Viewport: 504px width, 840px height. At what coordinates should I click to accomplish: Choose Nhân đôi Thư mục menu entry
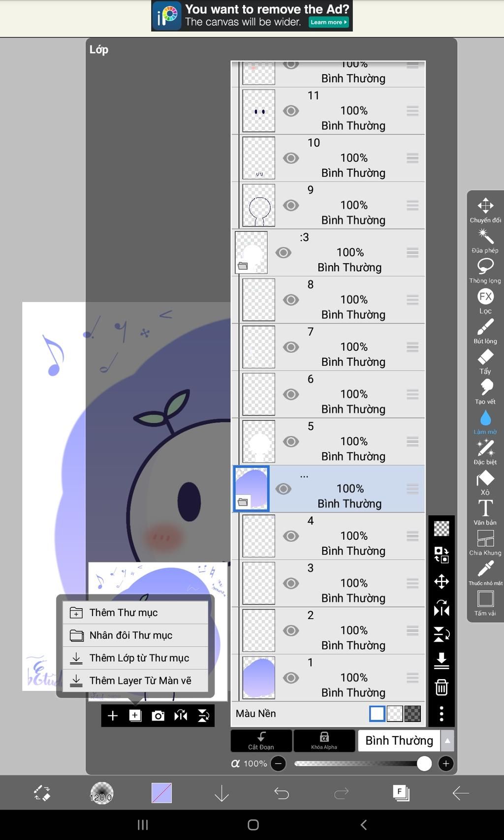[x=135, y=635]
